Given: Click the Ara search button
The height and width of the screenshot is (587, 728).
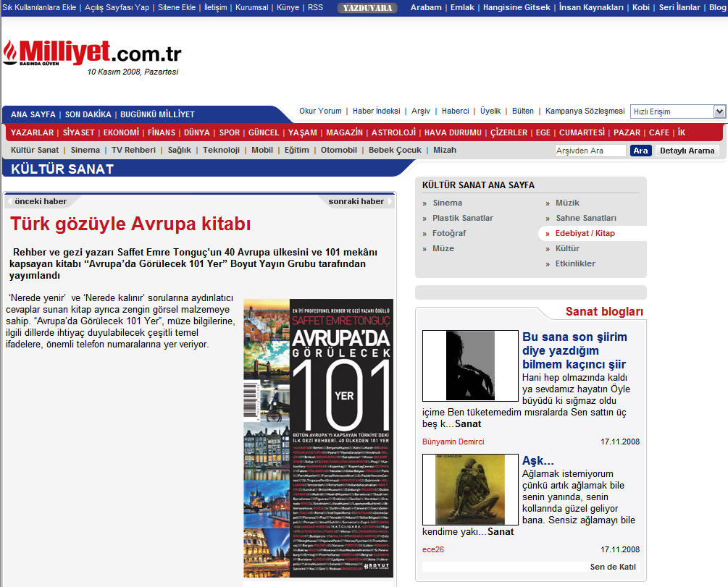Looking at the screenshot, I should (640, 151).
